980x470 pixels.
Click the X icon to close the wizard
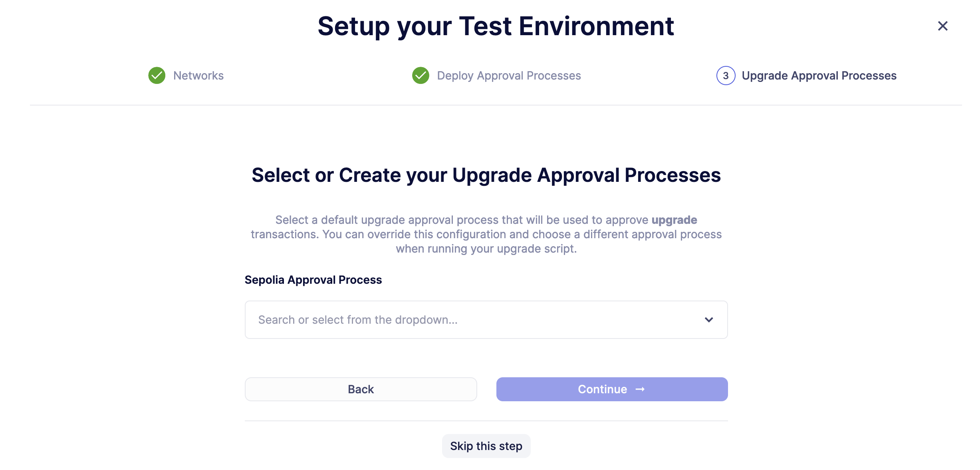pyautogui.click(x=943, y=26)
